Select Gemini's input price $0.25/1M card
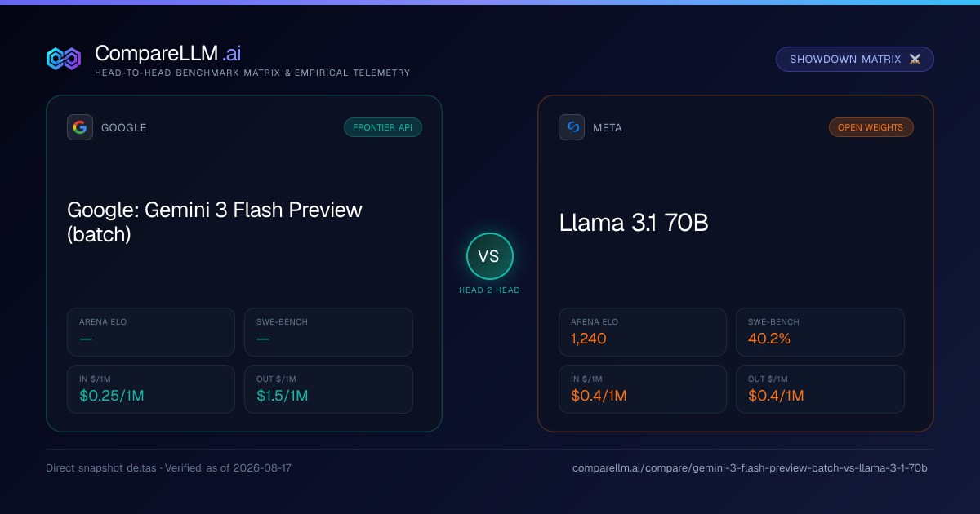 point(151,389)
